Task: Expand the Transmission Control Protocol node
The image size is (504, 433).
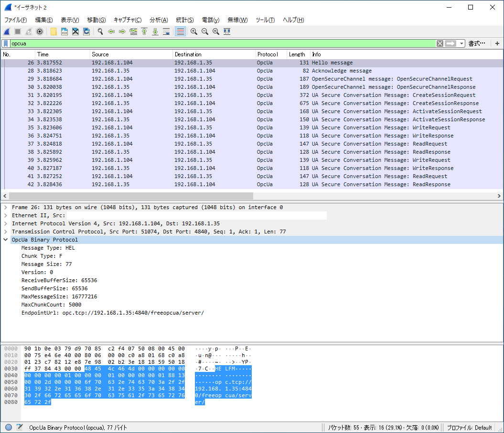Action: point(5,232)
